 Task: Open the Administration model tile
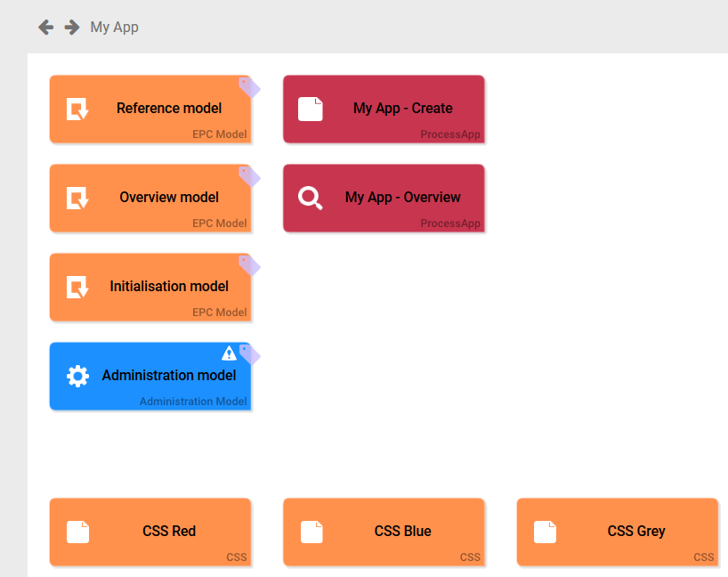click(150, 376)
